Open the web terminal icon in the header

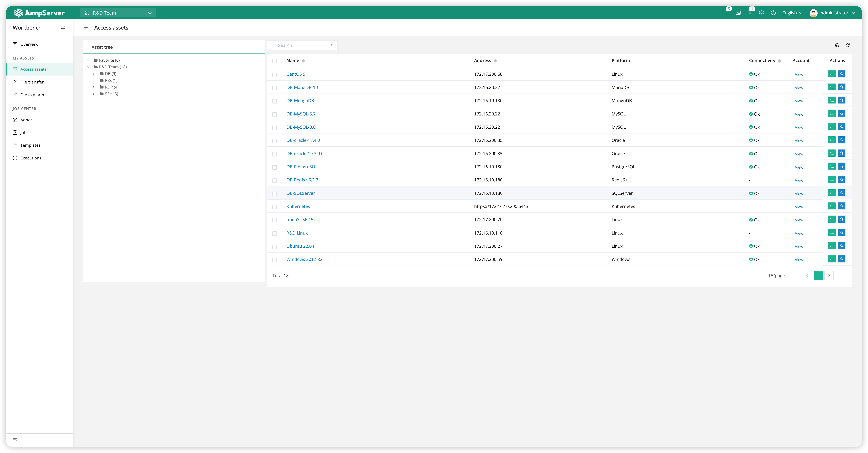coord(738,13)
